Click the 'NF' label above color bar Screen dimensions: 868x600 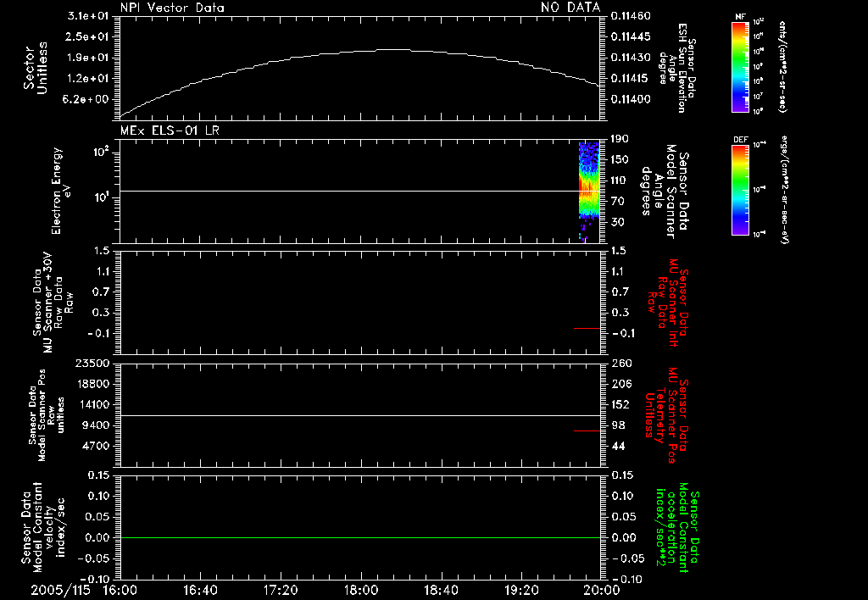pos(741,17)
